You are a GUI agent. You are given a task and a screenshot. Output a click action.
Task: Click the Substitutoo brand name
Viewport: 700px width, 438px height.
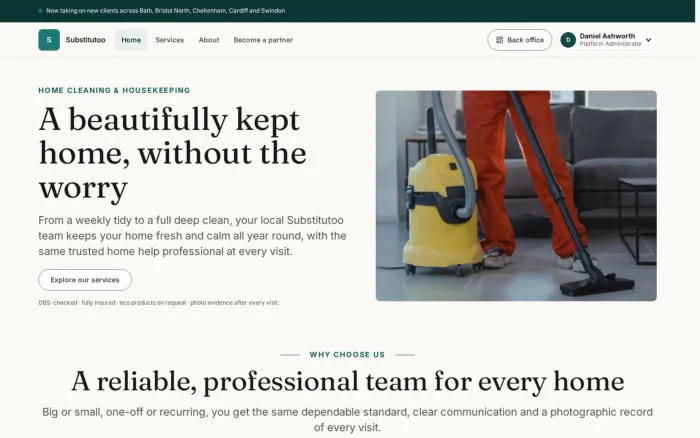point(85,40)
